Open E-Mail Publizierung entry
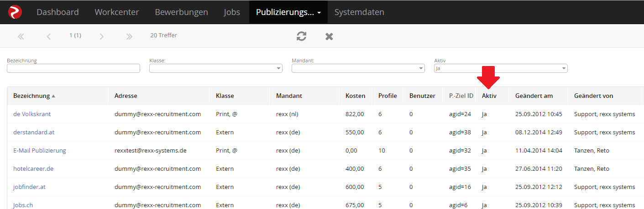This screenshot has width=644, height=209. click(x=40, y=150)
